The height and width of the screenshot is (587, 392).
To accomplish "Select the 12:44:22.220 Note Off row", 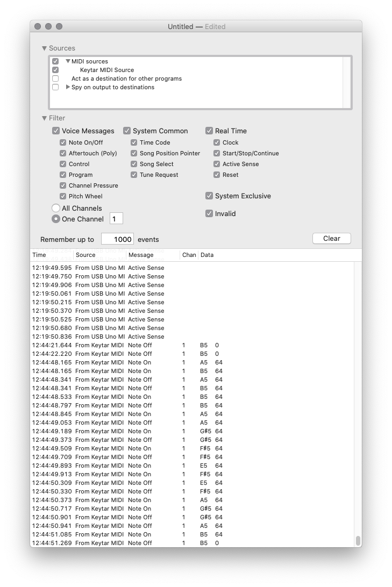I will coord(192,354).
